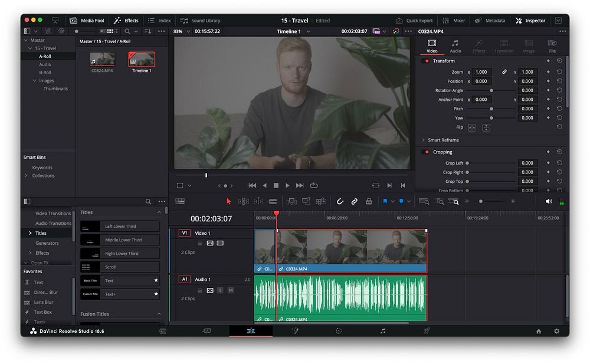The image size is (590, 364).
Task: Select the arrow Selection mode tool
Action: (x=229, y=201)
